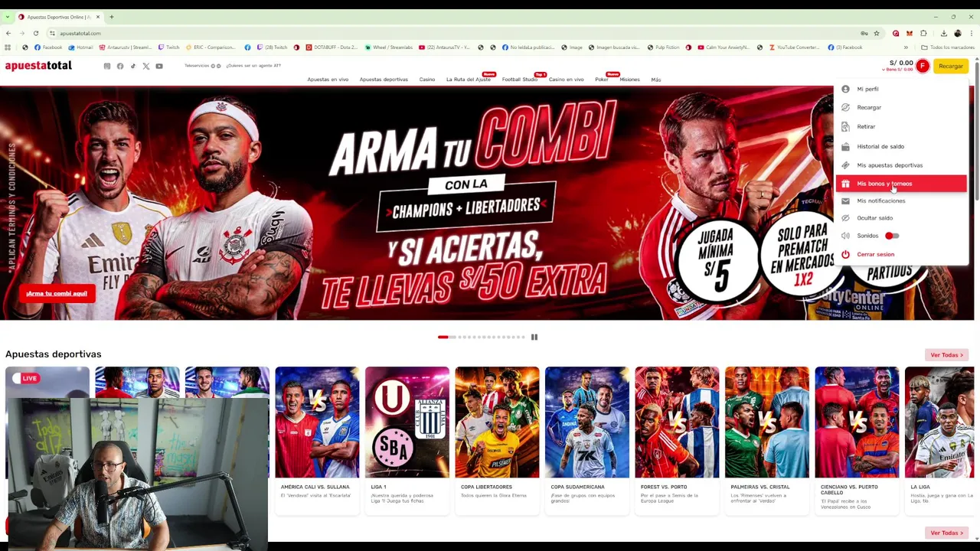Click the yellow Recargar button
Viewport: 980px width, 551px height.
point(951,67)
